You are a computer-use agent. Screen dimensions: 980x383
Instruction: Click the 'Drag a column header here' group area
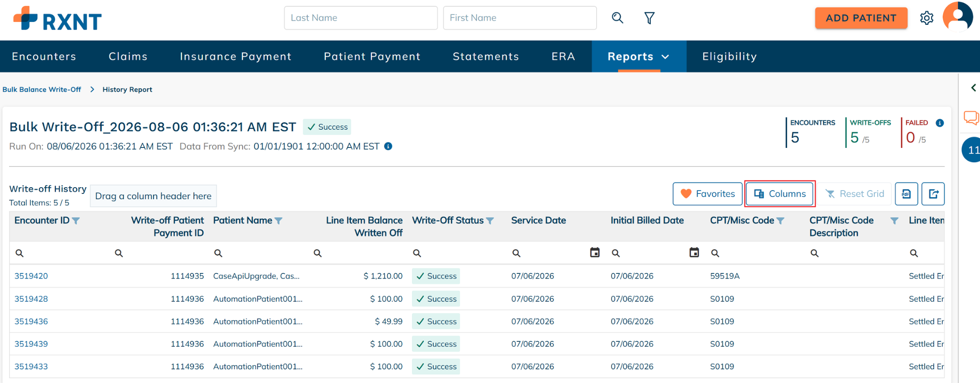pyautogui.click(x=153, y=196)
